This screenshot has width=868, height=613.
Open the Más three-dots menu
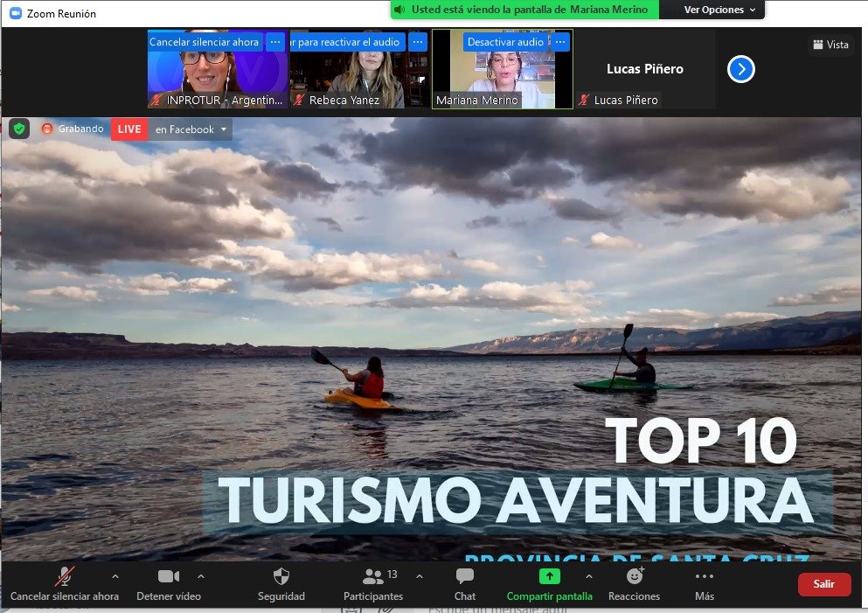click(705, 576)
